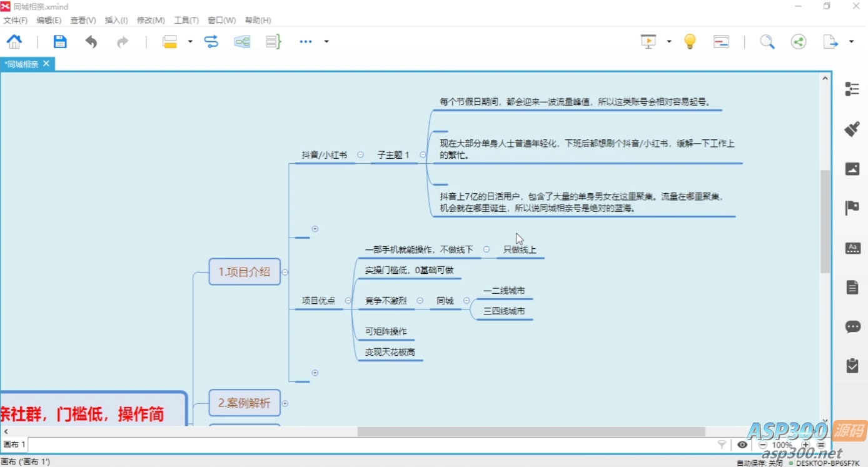The height and width of the screenshot is (467, 868).
Task: Open the Markers flag panel
Action: tap(852, 208)
